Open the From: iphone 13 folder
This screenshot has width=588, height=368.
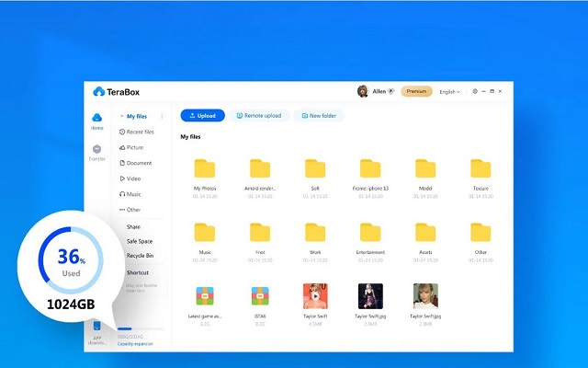tap(370, 168)
